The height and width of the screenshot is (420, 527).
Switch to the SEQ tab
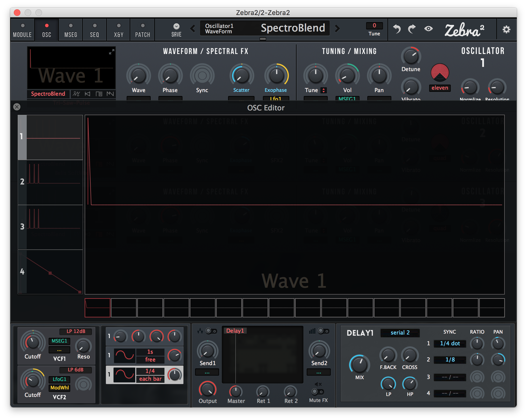[x=95, y=30]
